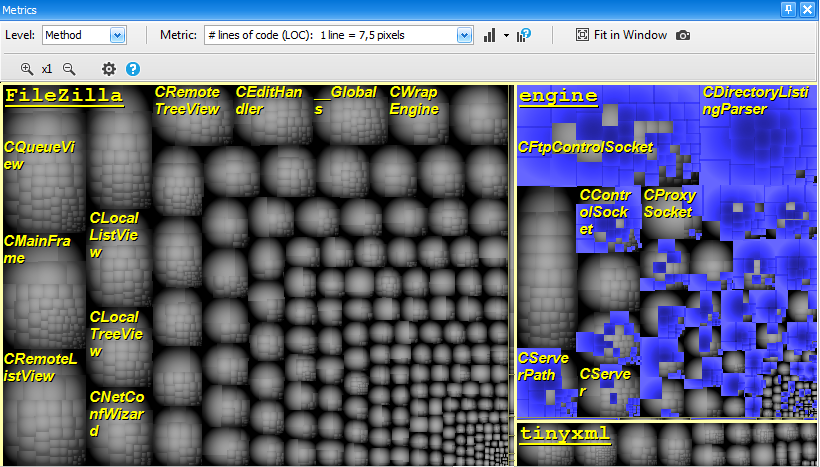This screenshot has height=467, width=820.
Task: Click the CRemoteListView class label
Action: click(40, 367)
